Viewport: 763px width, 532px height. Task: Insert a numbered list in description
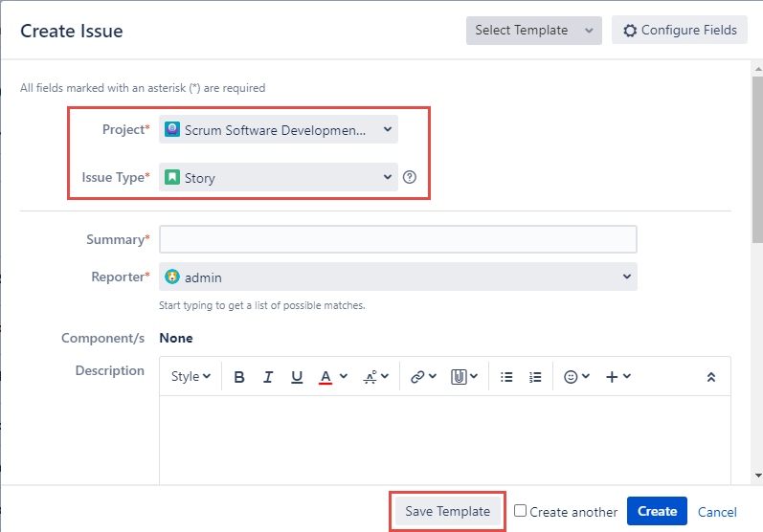click(535, 377)
